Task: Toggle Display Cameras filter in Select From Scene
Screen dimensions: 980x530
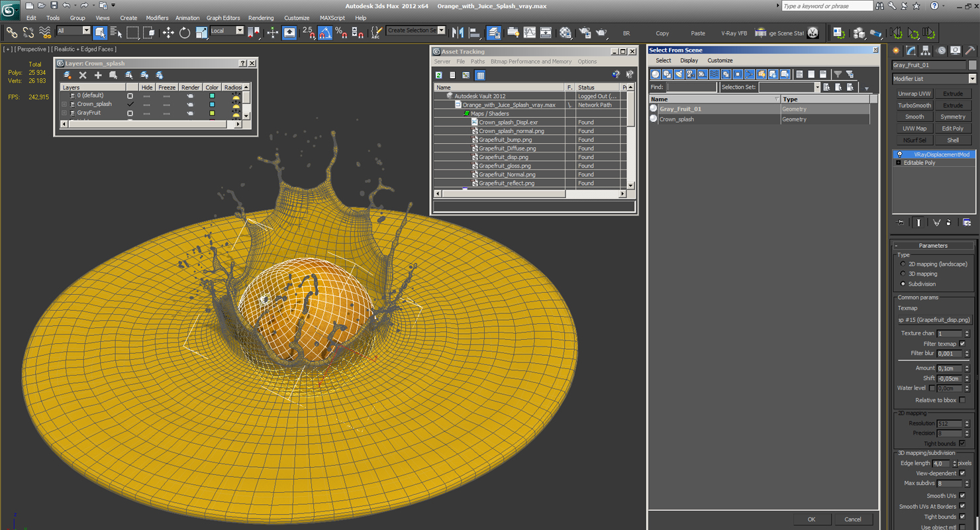Action: point(691,74)
